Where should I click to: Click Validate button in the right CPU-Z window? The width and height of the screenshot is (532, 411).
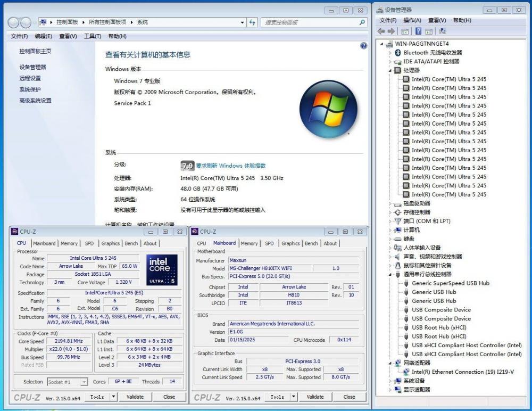[x=315, y=397]
